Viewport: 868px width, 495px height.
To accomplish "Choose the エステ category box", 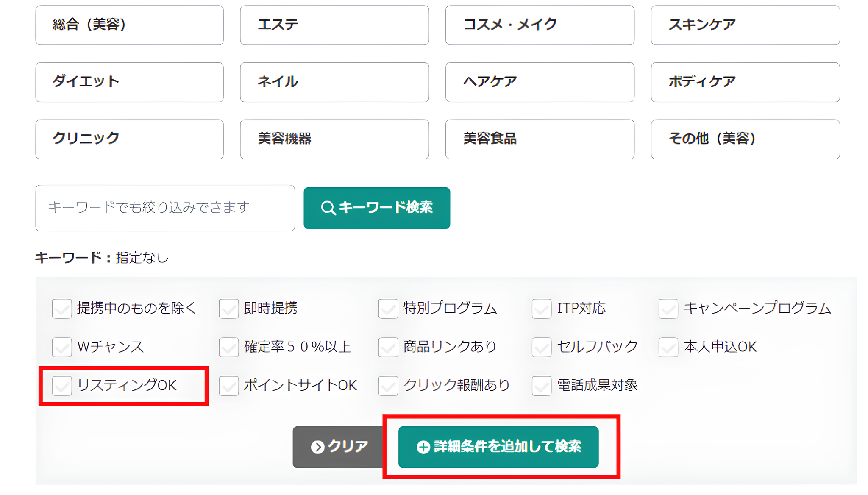I will coord(334,25).
